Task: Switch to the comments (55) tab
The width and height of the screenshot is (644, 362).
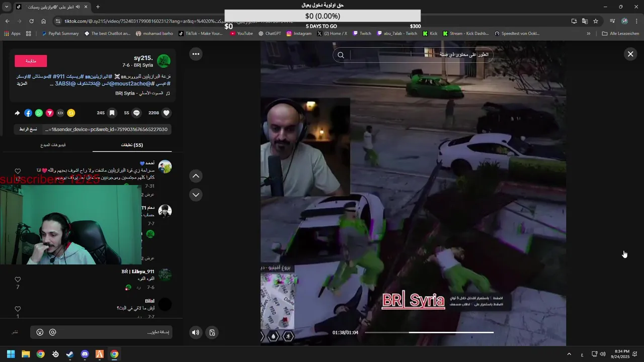Action: tap(132, 145)
